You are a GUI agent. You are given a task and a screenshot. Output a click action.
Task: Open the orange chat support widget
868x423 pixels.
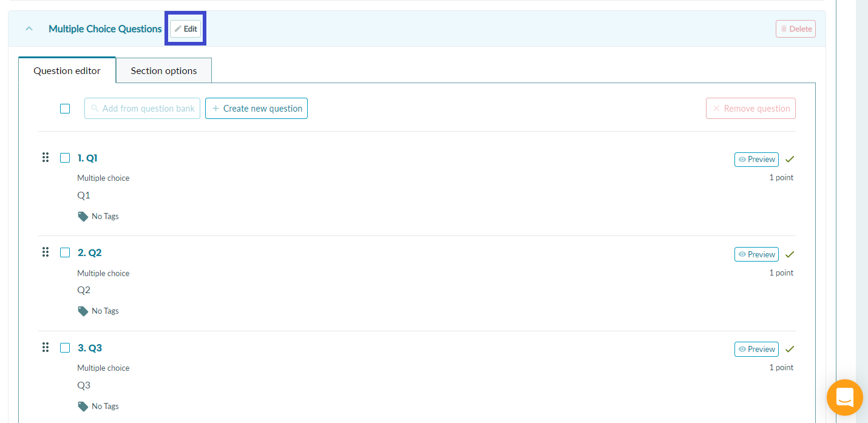point(844,398)
